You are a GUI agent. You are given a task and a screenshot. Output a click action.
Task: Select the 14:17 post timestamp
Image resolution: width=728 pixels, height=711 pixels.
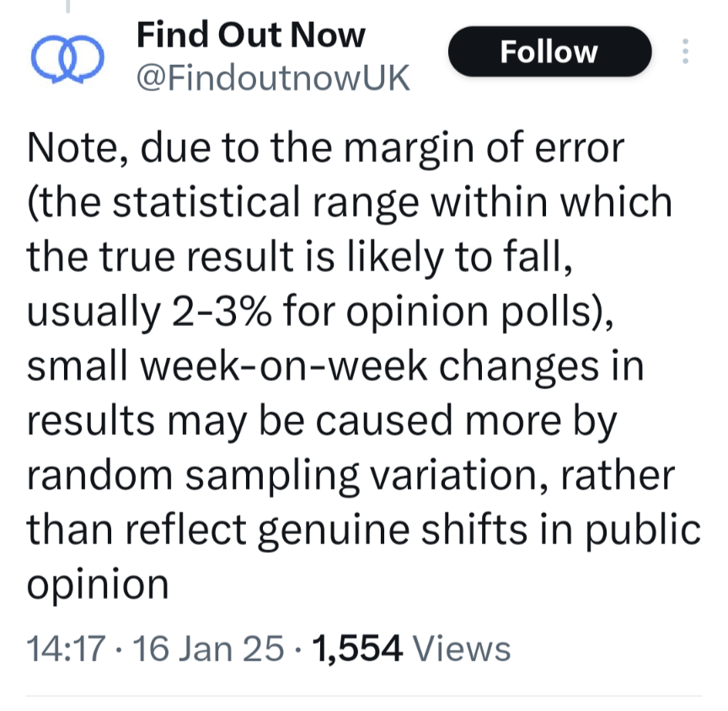pyautogui.click(x=66, y=649)
